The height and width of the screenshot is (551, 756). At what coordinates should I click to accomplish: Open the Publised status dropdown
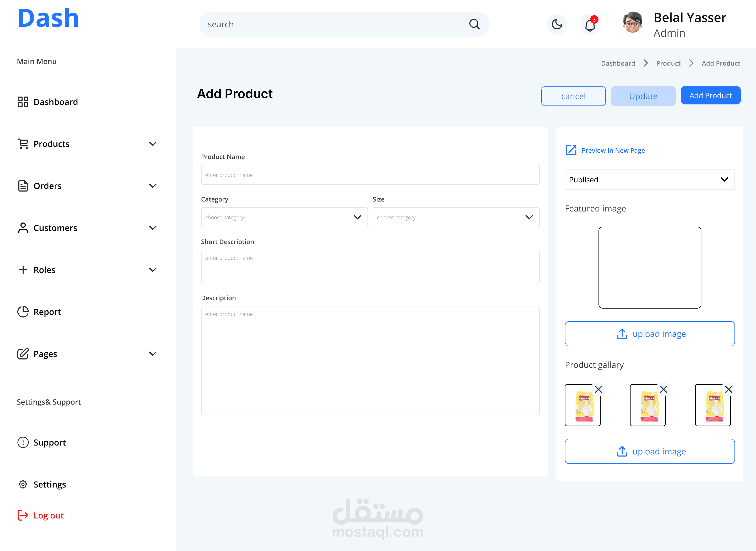tap(649, 180)
